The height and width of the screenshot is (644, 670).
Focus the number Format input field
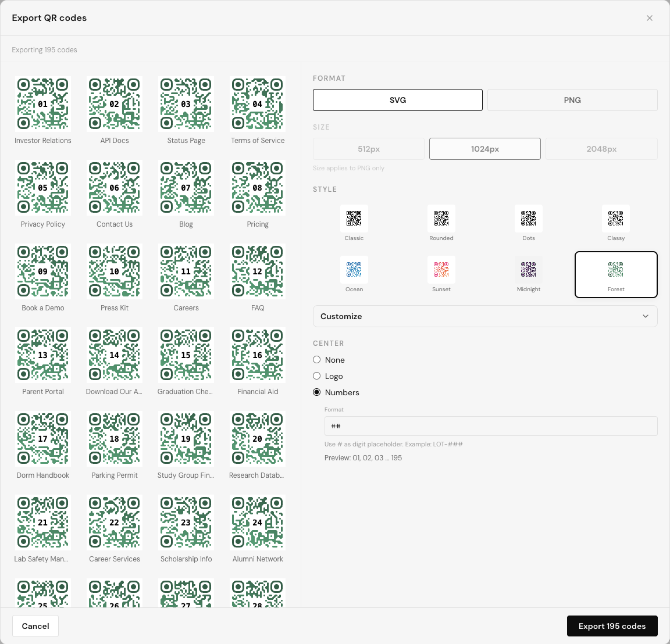[490, 426]
